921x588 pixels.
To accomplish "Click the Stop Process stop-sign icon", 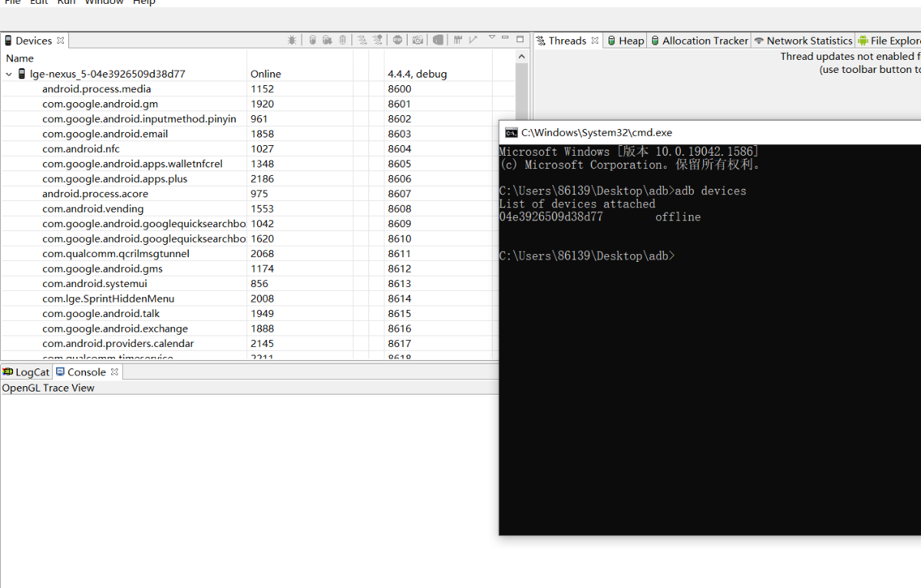I will (398, 40).
